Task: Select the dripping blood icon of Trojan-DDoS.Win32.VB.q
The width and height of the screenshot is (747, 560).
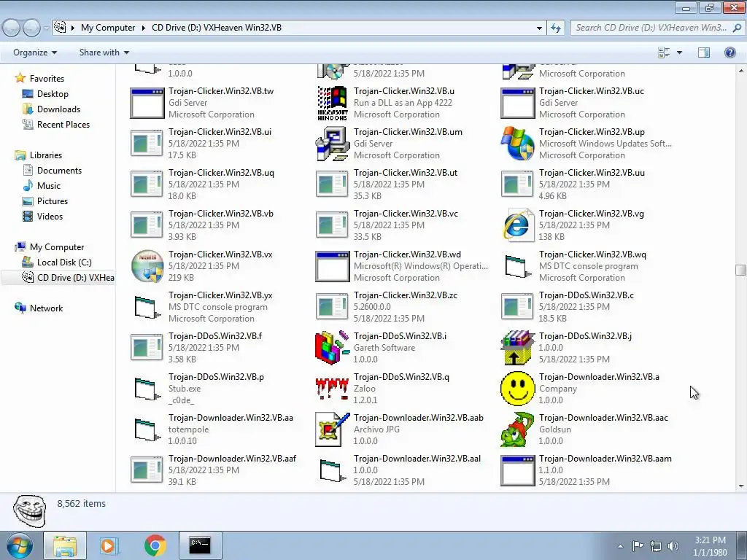Action: click(332, 388)
